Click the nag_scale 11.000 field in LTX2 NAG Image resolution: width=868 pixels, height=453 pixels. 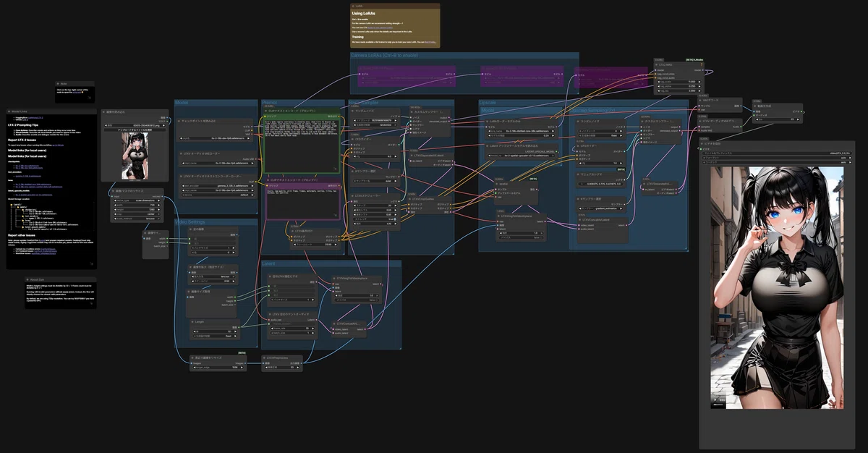coord(679,82)
